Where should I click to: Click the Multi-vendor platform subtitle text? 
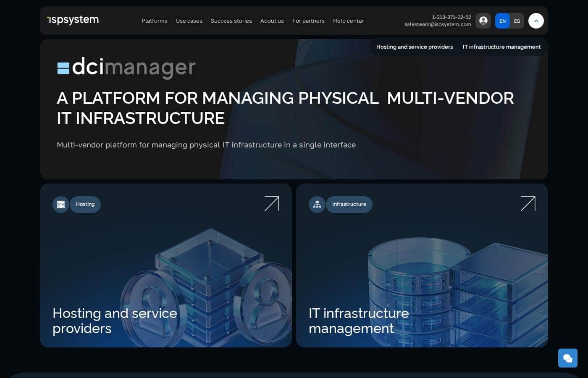pyautogui.click(x=206, y=145)
